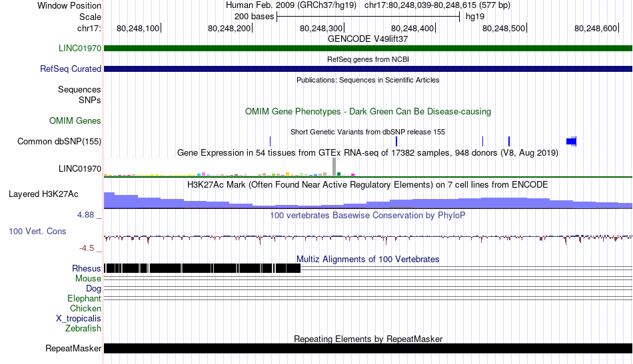The width and height of the screenshot is (633, 364).
Task: Click the widest blue dbSNP variant block
Action: coord(571,142)
